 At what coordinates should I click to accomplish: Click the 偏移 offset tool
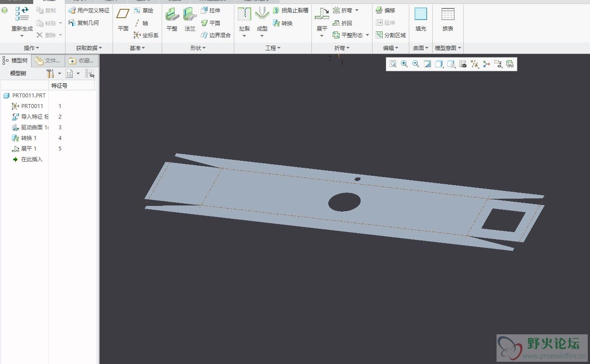(385, 10)
